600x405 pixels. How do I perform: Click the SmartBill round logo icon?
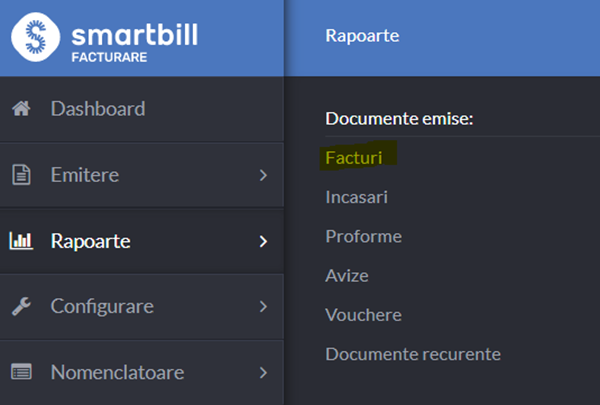click(36, 37)
